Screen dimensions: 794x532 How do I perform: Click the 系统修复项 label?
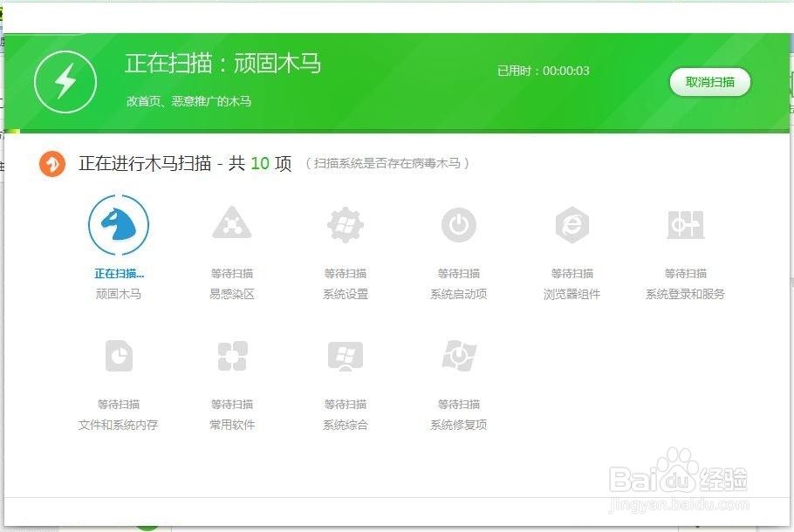(x=459, y=425)
